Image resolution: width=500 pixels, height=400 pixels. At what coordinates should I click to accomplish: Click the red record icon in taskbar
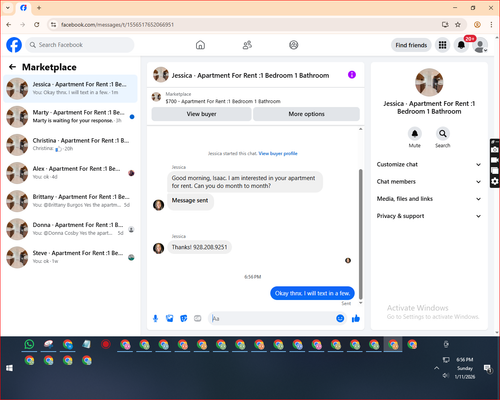106,344
